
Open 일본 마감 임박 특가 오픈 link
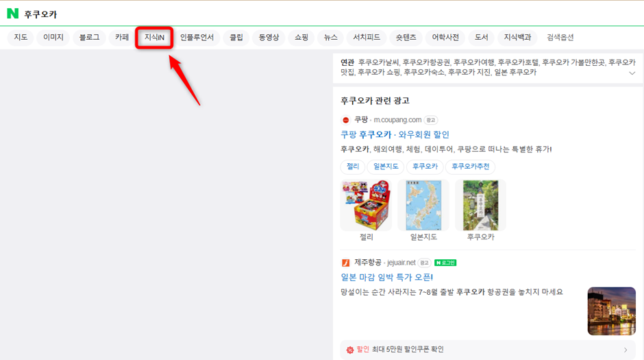386,277
